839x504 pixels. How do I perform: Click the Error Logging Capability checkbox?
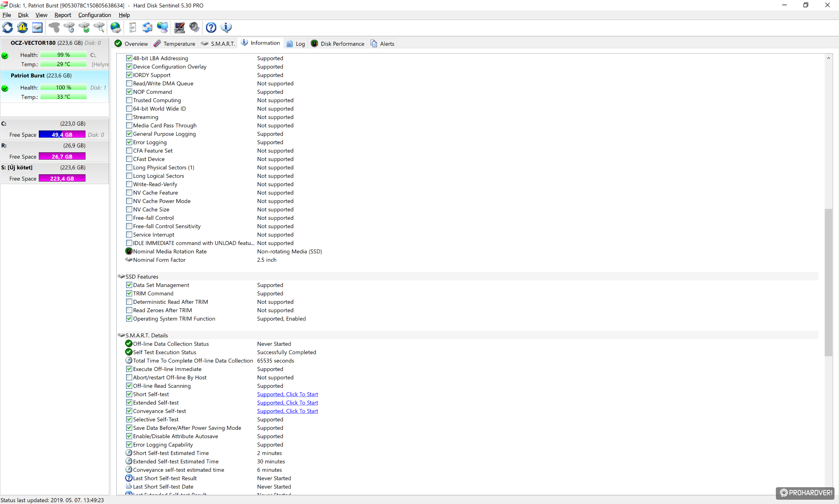pos(129,444)
